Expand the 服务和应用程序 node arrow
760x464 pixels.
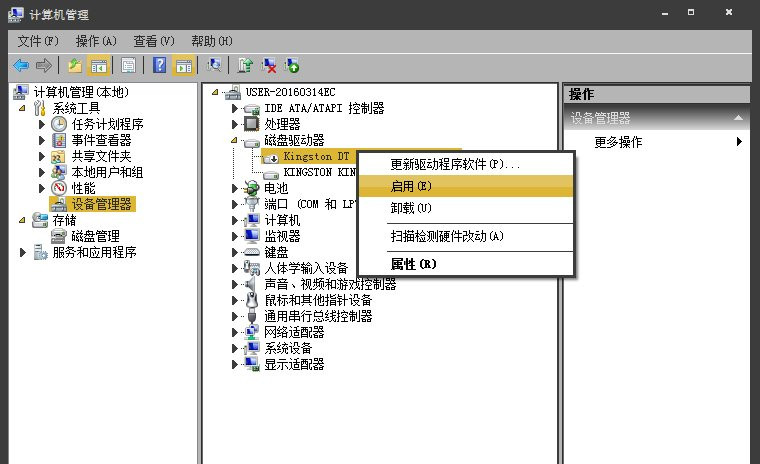(22, 252)
